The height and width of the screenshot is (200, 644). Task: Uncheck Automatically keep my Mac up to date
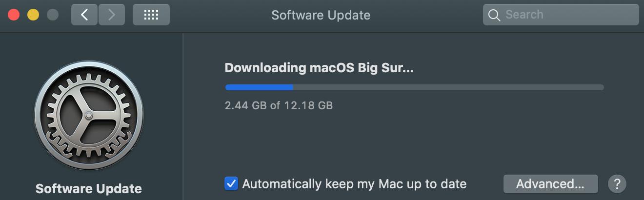231,184
